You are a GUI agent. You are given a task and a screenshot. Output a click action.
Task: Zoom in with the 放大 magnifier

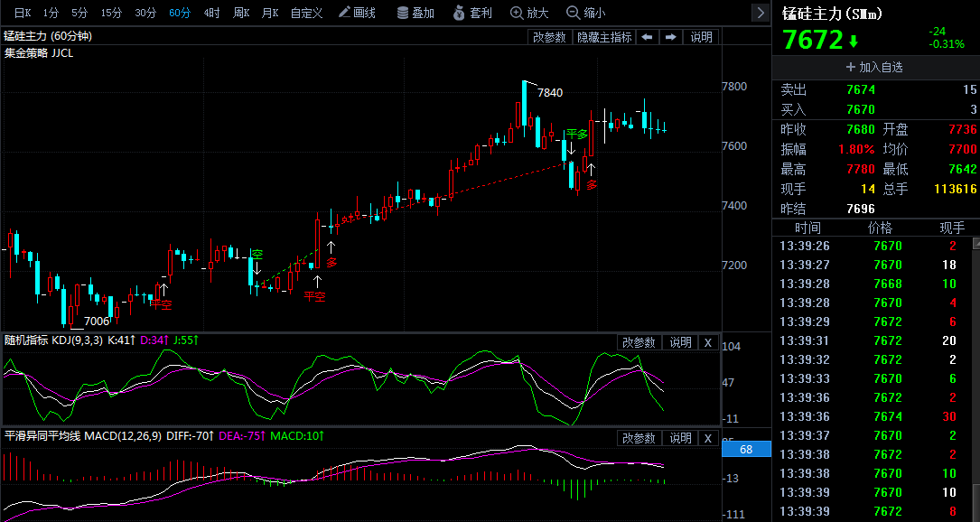coord(529,13)
